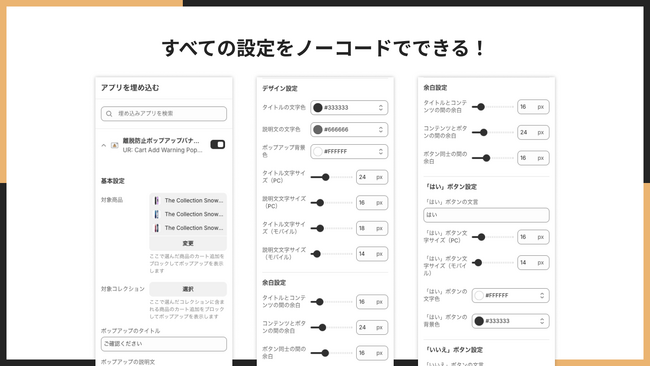Click the 変更 button under 対象商品

pyautogui.click(x=188, y=243)
